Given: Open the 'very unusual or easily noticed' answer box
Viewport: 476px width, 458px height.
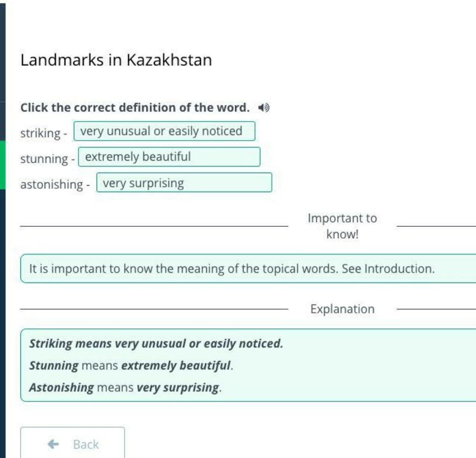Looking at the screenshot, I should [164, 131].
